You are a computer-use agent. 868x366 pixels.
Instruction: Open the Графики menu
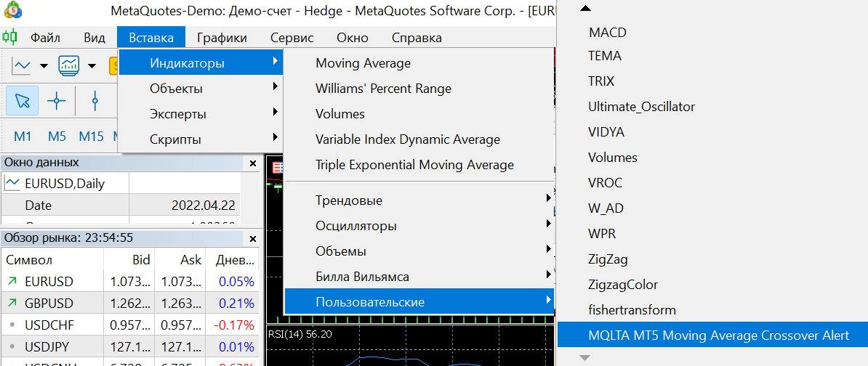point(222,38)
